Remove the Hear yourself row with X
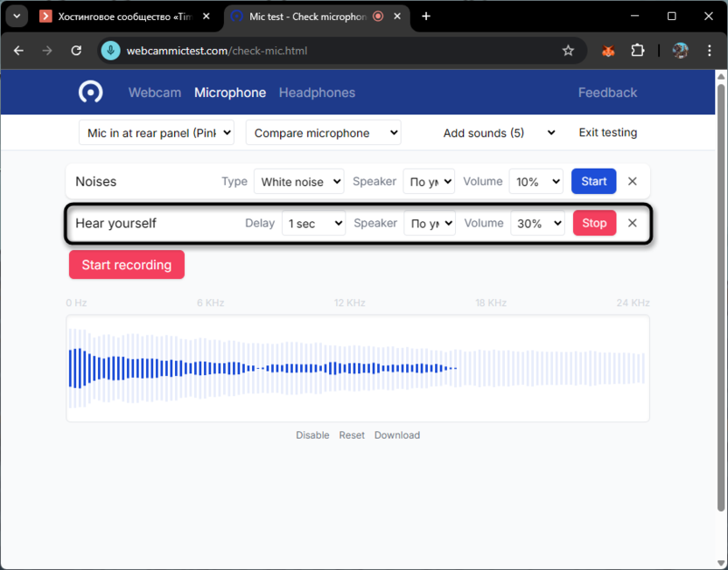Screen dimensions: 728x570 pos(633,223)
